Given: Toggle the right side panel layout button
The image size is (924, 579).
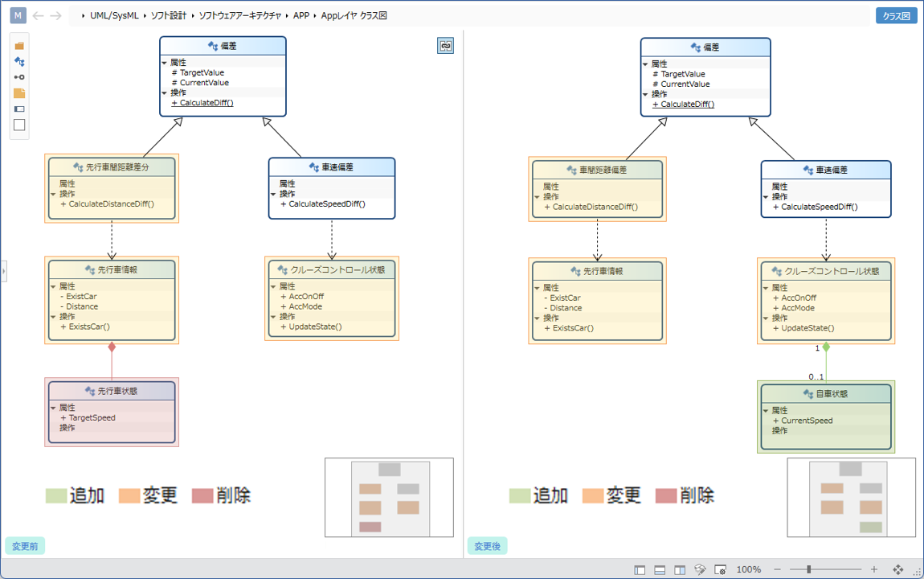Looking at the screenshot, I should pos(680,569).
